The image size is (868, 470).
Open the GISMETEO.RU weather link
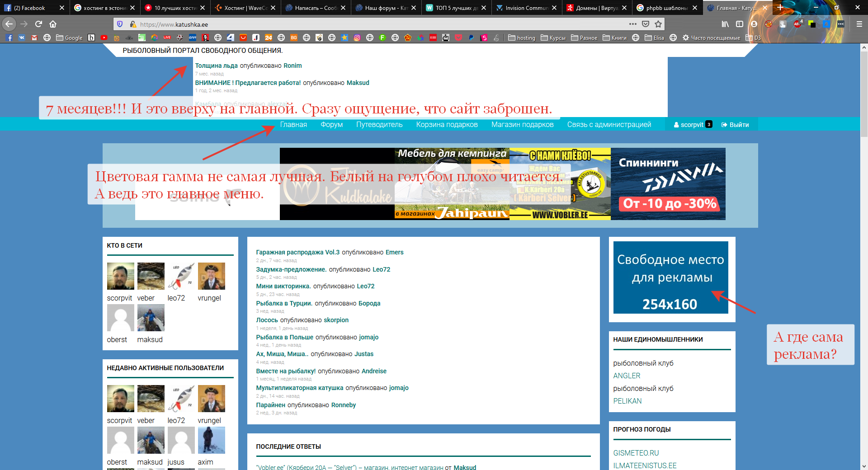point(636,453)
